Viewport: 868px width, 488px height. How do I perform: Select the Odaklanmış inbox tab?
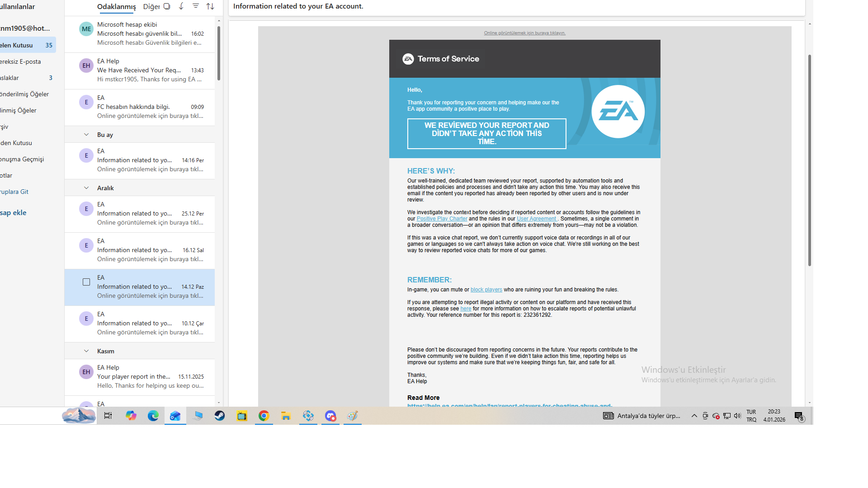(117, 7)
